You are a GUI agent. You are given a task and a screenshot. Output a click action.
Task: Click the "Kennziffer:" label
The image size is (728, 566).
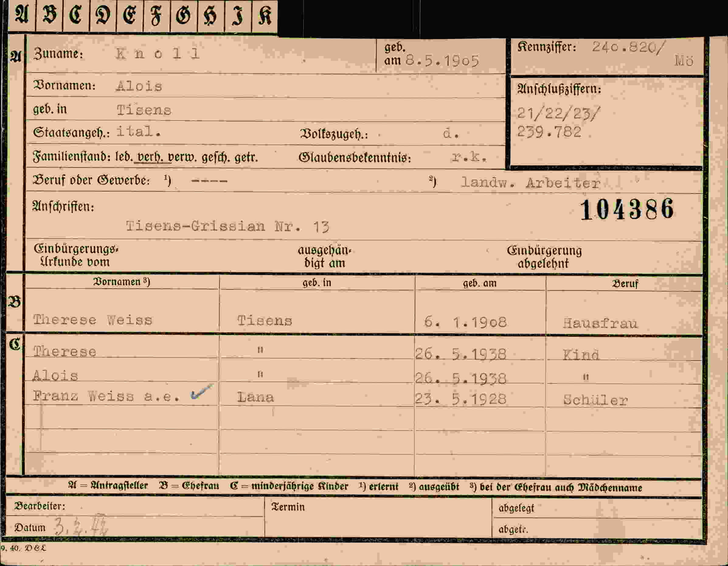coord(547,47)
